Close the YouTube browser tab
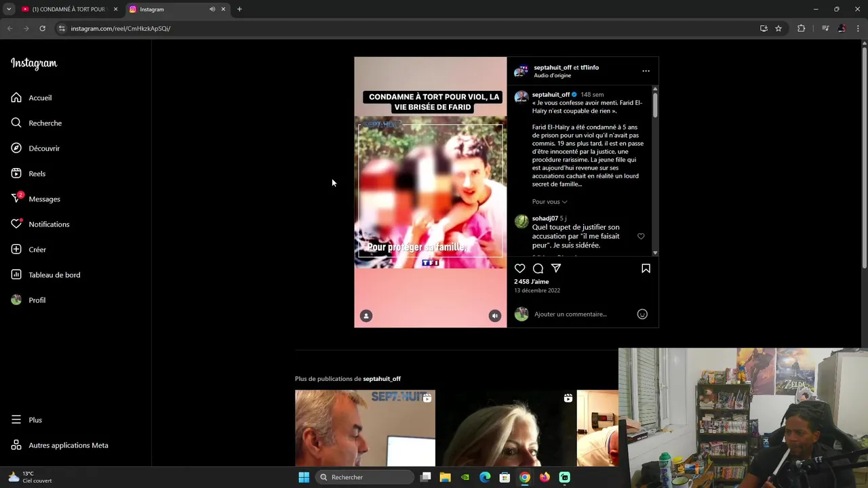 tap(115, 9)
